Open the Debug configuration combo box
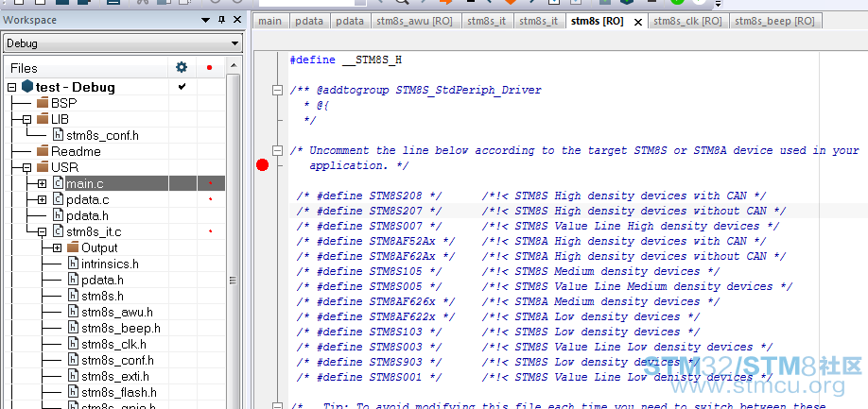 pyautogui.click(x=122, y=43)
